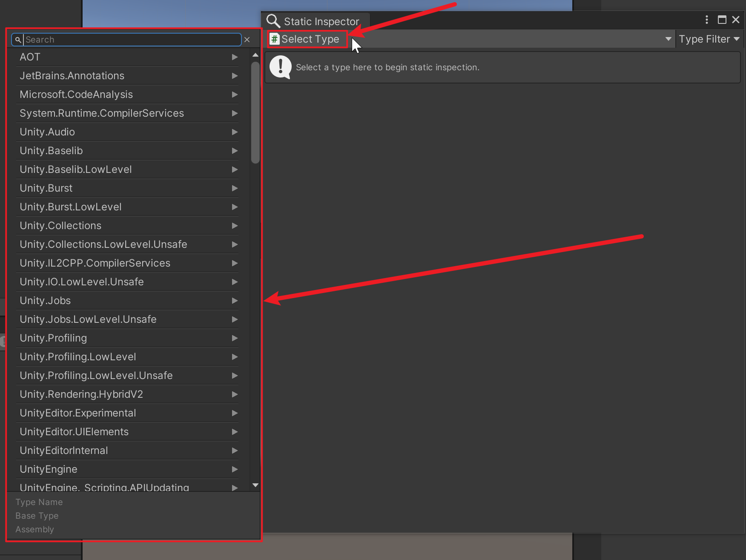The width and height of the screenshot is (746, 560).
Task: Select the Unity.Collections namespace
Action: point(127,226)
